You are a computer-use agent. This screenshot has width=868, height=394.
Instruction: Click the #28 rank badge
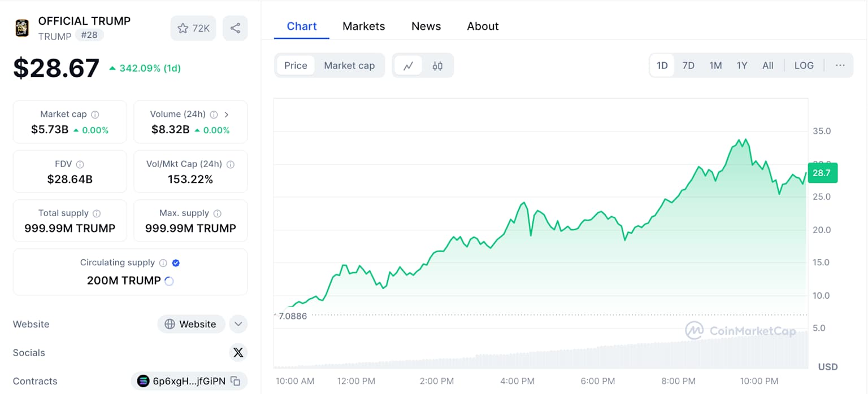coord(89,36)
